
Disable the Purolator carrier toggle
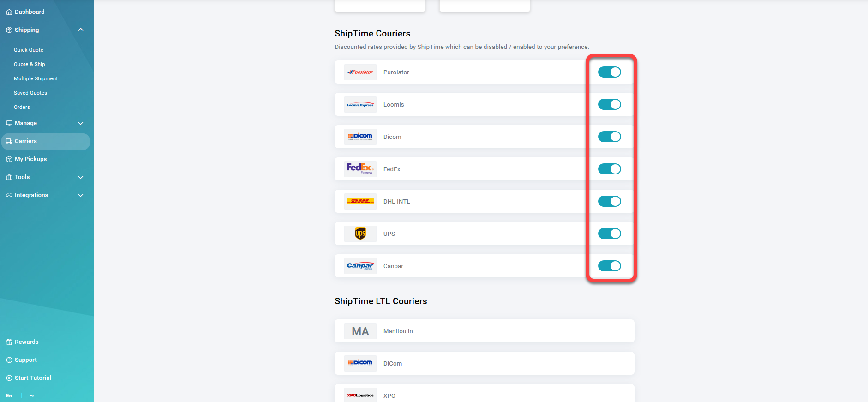coord(610,72)
